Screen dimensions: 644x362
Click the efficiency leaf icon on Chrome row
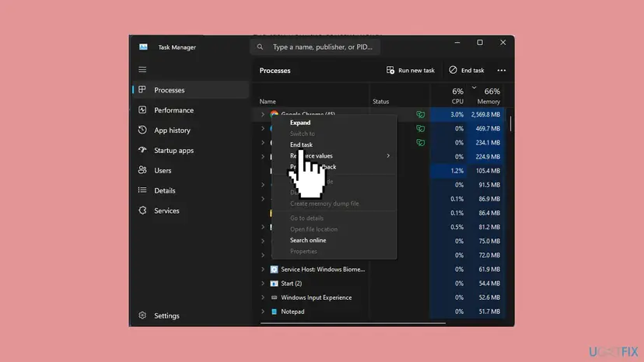[420, 114]
